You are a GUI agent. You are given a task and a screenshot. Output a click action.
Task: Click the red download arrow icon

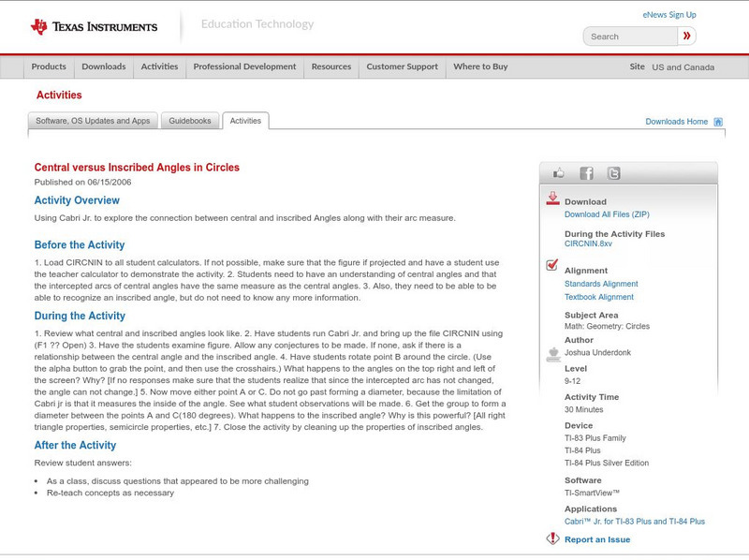tap(552, 199)
